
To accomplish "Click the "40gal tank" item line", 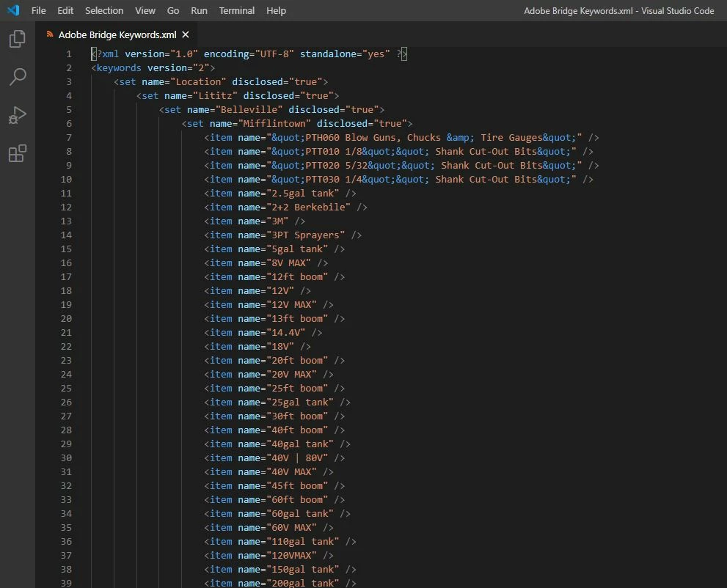I will coord(277,444).
